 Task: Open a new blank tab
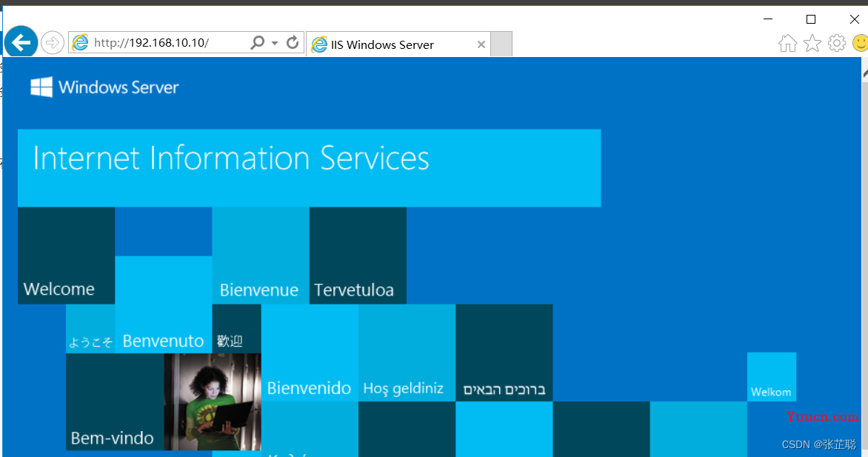501,44
